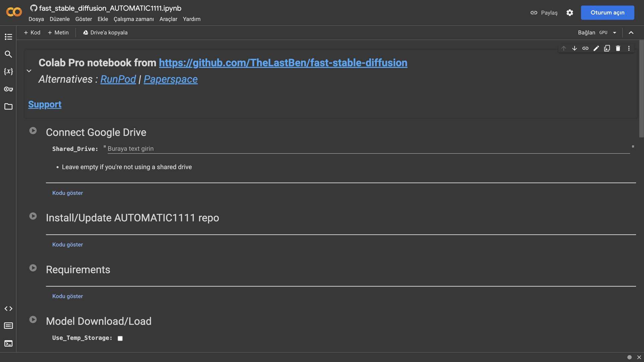Open the Çalışma zamanı menu
The image size is (644, 362).
pyautogui.click(x=133, y=19)
